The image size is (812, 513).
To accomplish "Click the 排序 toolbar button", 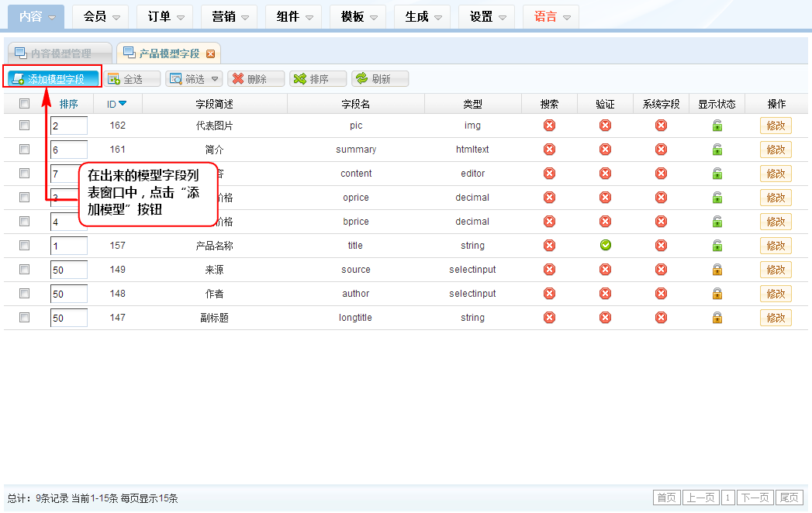I will coord(318,79).
